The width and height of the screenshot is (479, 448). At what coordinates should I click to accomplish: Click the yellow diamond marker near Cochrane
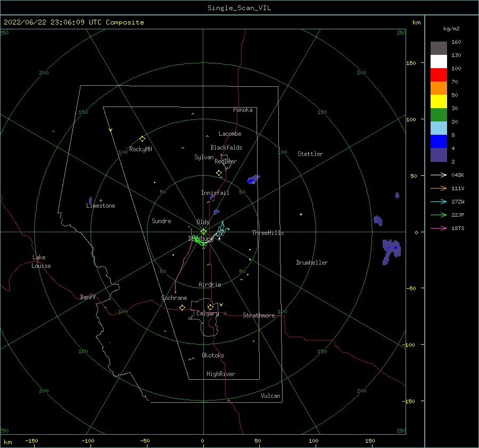(x=183, y=308)
